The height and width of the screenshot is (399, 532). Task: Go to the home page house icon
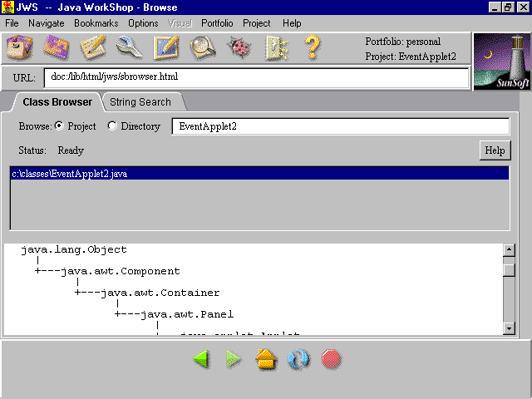(x=266, y=359)
